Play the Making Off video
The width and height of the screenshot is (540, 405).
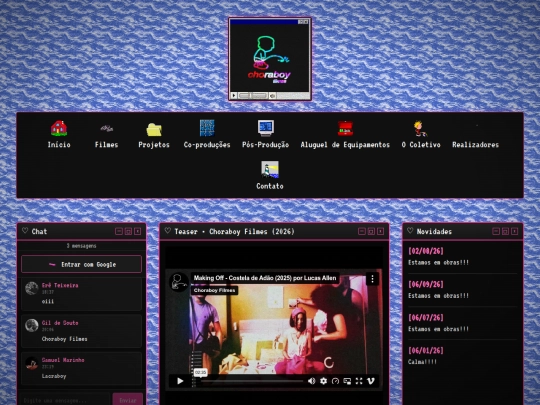point(180,381)
